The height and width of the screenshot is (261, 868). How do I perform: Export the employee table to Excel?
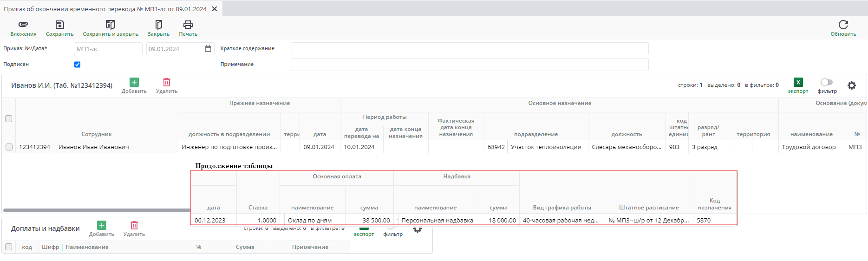click(798, 83)
